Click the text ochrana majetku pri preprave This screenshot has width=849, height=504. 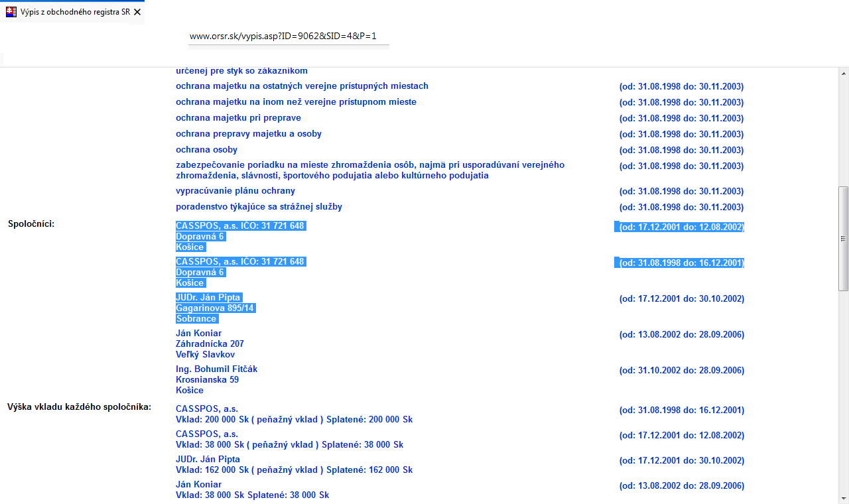point(239,117)
